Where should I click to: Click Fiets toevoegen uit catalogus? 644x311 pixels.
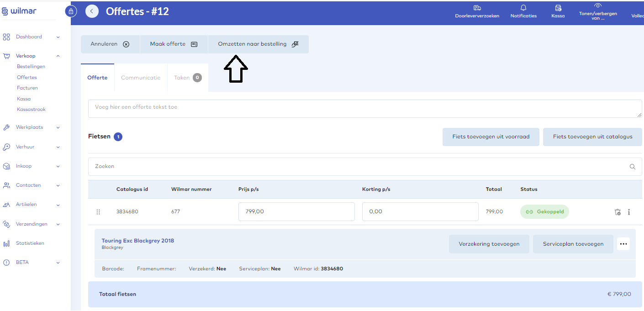[x=592, y=137]
